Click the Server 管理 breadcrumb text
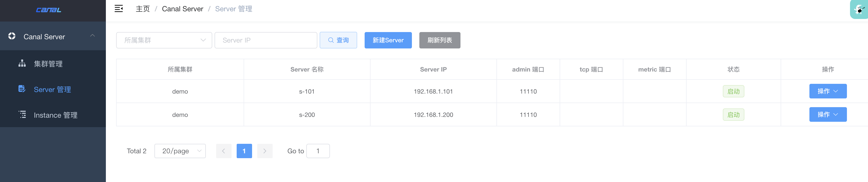Image resolution: width=868 pixels, height=182 pixels. tap(234, 9)
